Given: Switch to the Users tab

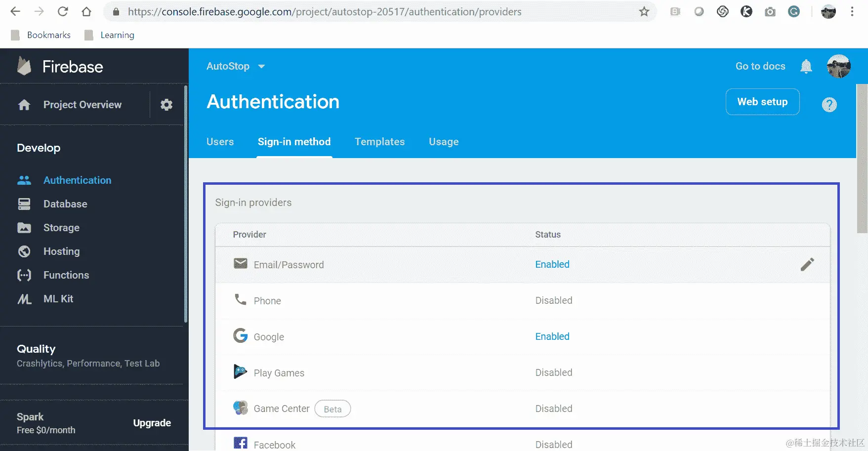Looking at the screenshot, I should pos(220,142).
